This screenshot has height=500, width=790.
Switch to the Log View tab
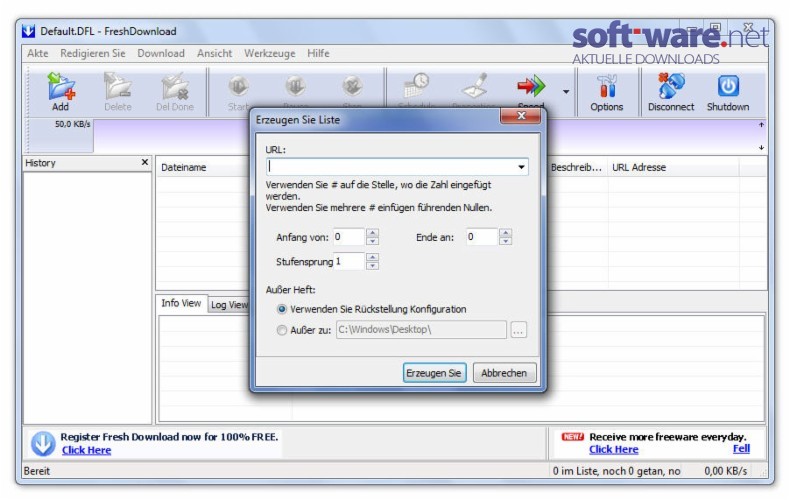229,305
